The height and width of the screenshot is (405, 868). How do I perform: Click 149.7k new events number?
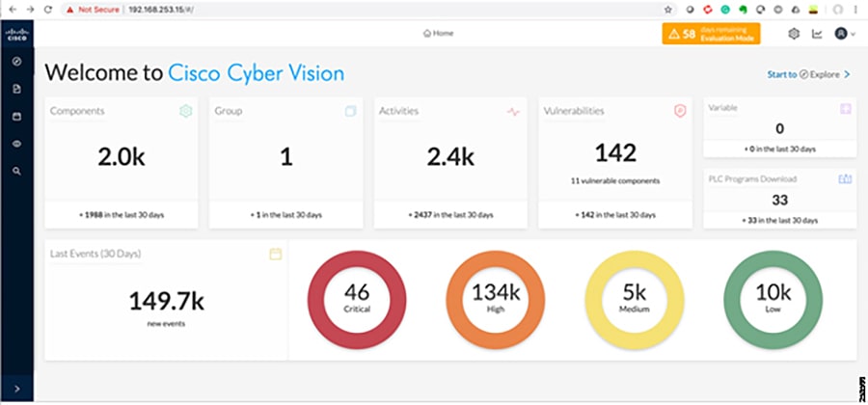coord(167,302)
